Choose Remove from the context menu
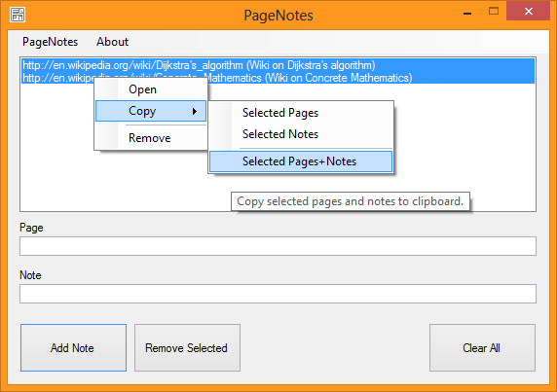 (151, 138)
